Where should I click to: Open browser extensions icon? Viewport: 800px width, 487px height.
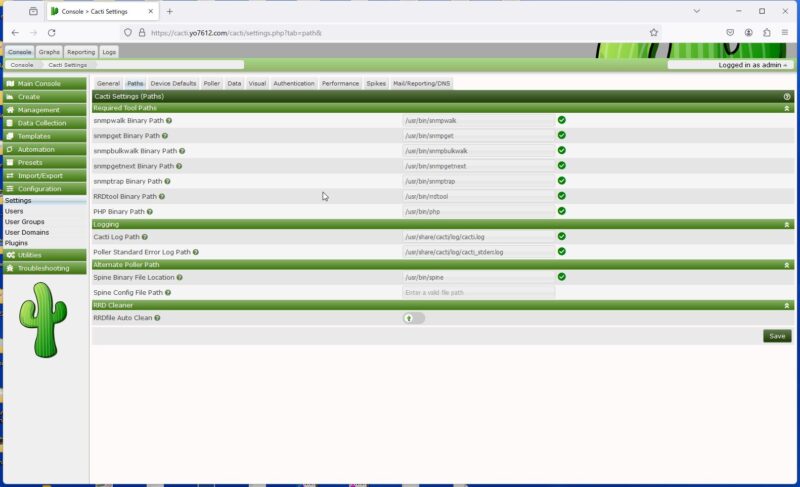coord(767,33)
